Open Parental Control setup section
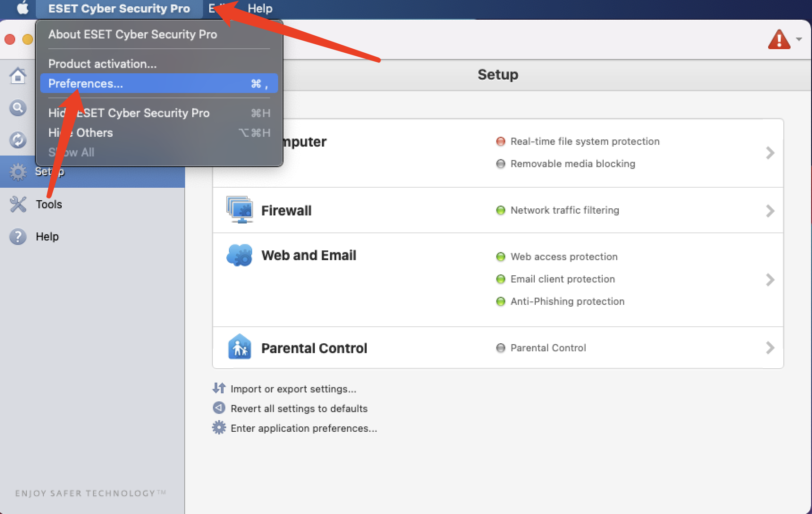The image size is (812, 514). coord(498,348)
